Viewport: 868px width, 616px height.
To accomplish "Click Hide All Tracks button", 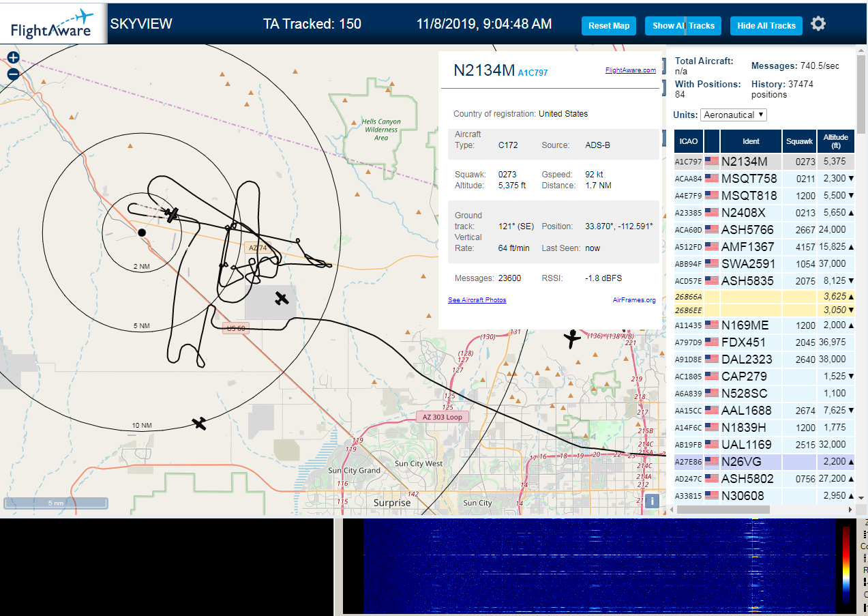I will click(766, 26).
